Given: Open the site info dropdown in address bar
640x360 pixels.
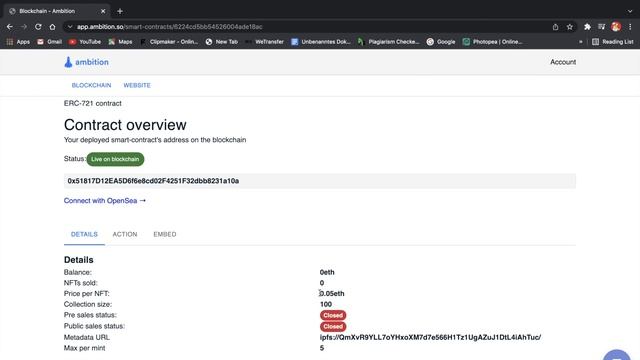Looking at the screenshot, I should tap(70, 27).
